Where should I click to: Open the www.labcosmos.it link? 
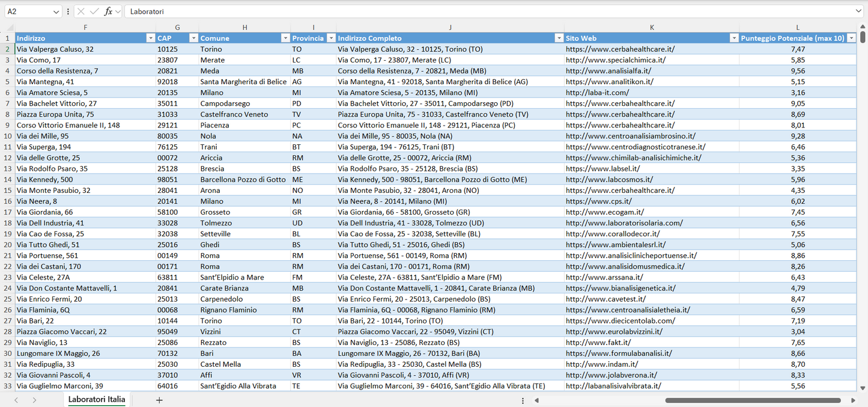(x=609, y=179)
